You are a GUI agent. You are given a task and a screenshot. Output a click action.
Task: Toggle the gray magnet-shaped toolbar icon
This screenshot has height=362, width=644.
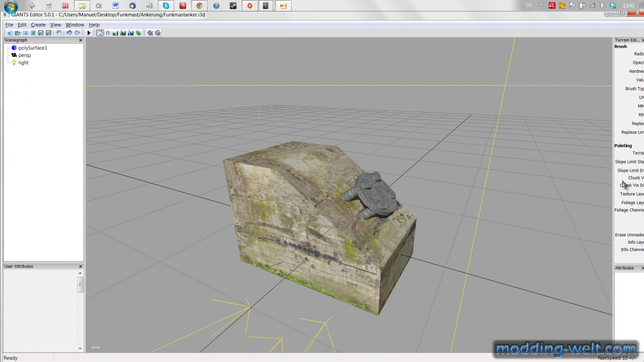coord(107,33)
